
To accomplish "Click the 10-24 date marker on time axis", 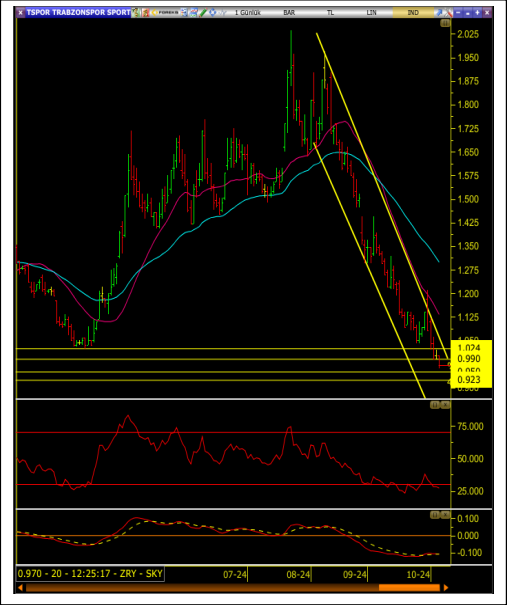I will coord(419,575).
